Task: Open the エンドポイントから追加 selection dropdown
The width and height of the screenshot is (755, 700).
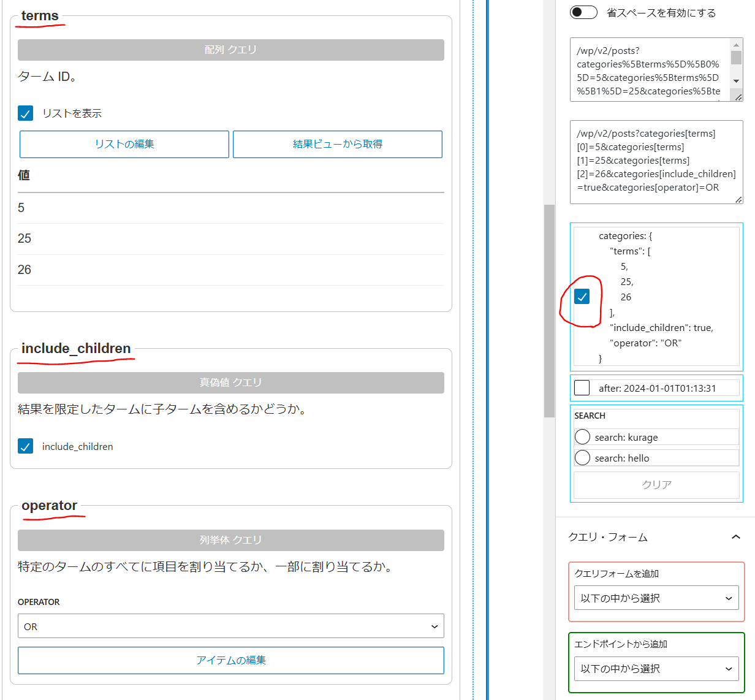Action: coord(656,669)
